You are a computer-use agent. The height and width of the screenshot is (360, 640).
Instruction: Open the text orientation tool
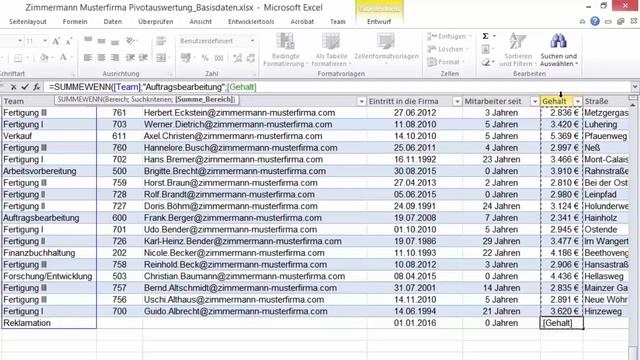click(x=131, y=41)
